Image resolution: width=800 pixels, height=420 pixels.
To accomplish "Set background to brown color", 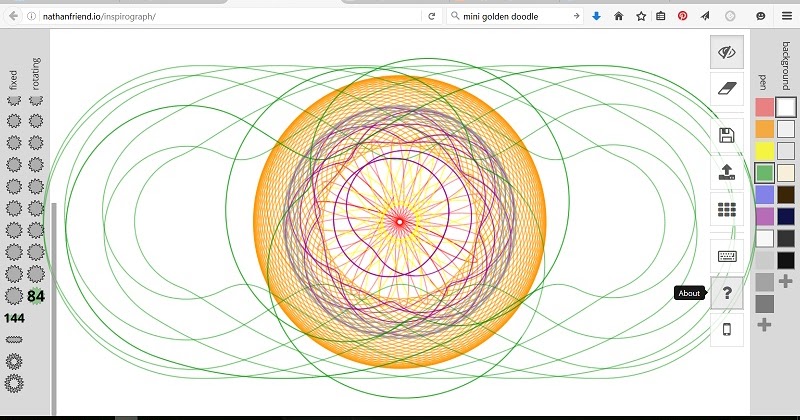I will [786, 195].
